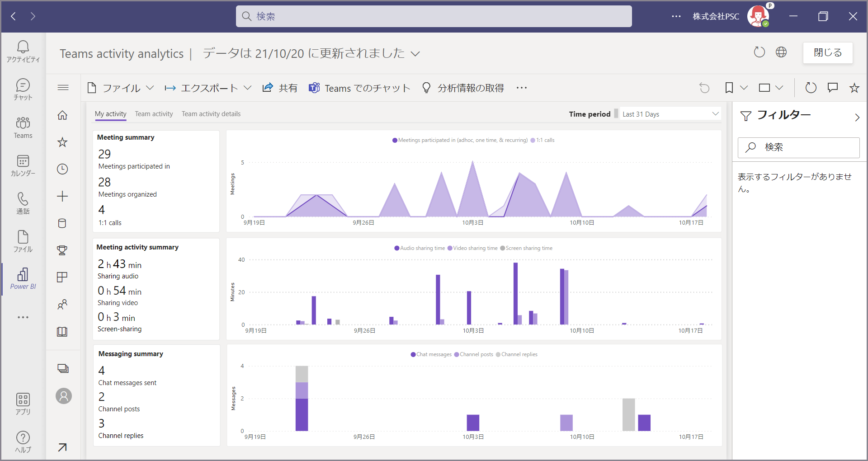Open Power BI Favorites star in nav pane
The height and width of the screenshot is (461, 868).
pos(62,142)
